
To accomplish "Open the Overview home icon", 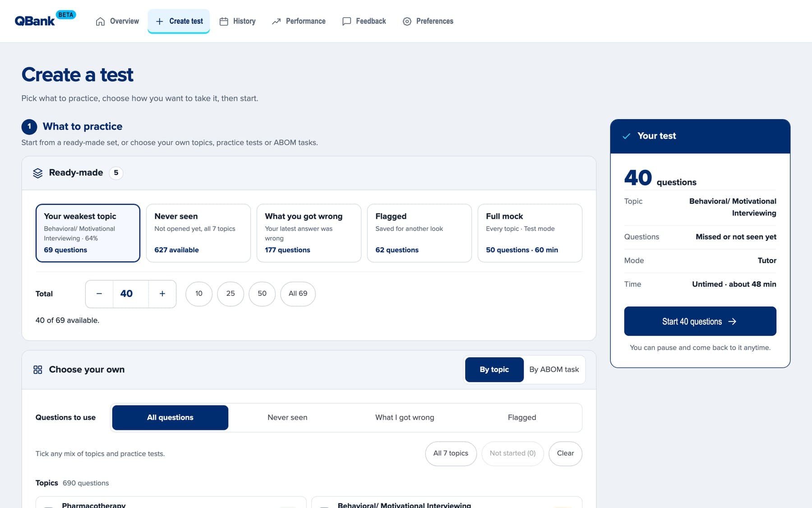I will click(x=100, y=21).
